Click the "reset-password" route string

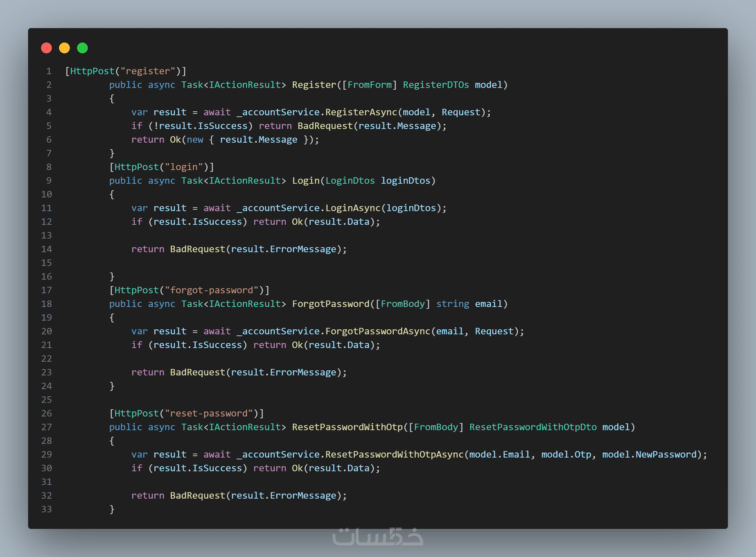click(209, 414)
